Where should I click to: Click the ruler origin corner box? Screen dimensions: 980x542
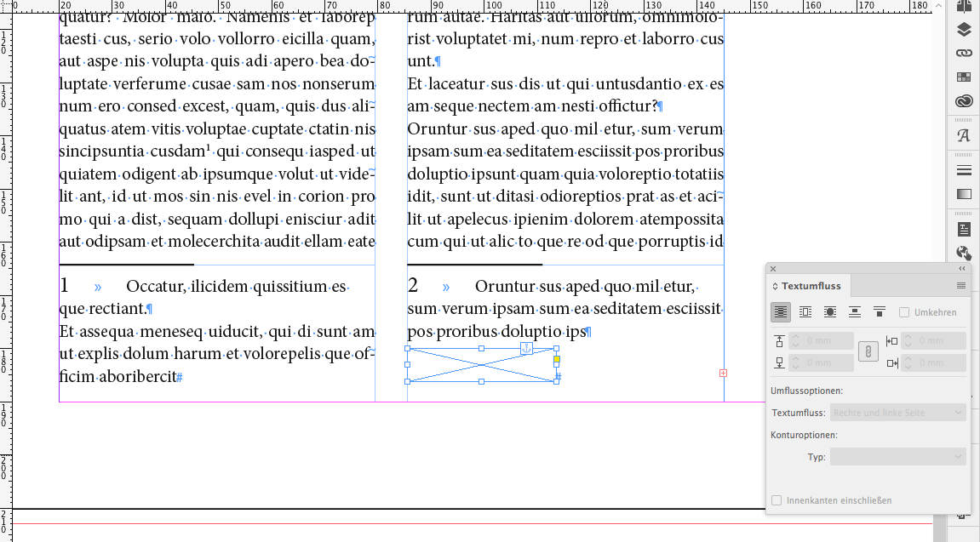[6, 6]
